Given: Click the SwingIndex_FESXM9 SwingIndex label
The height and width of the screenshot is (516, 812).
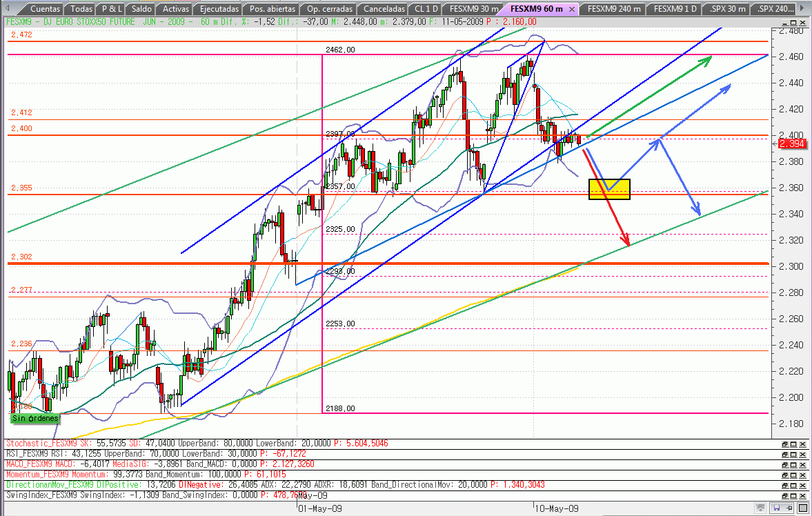Looking at the screenshot, I should [x=65, y=495].
